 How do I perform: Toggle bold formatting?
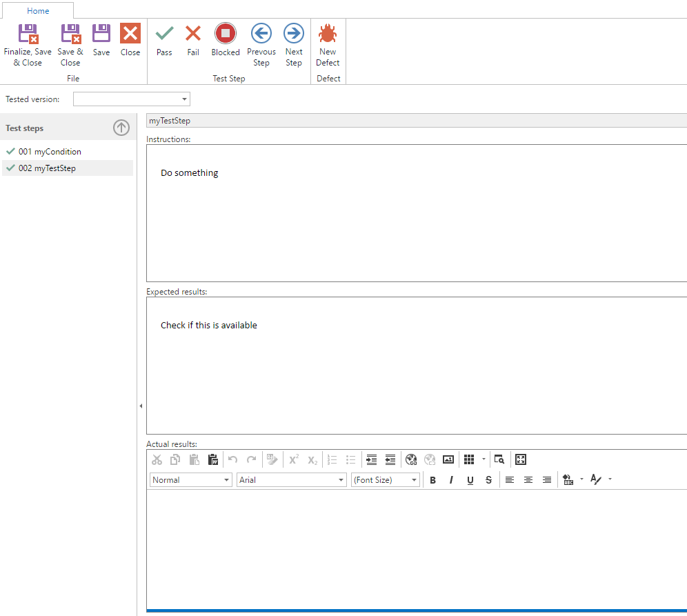pos(433,480)
